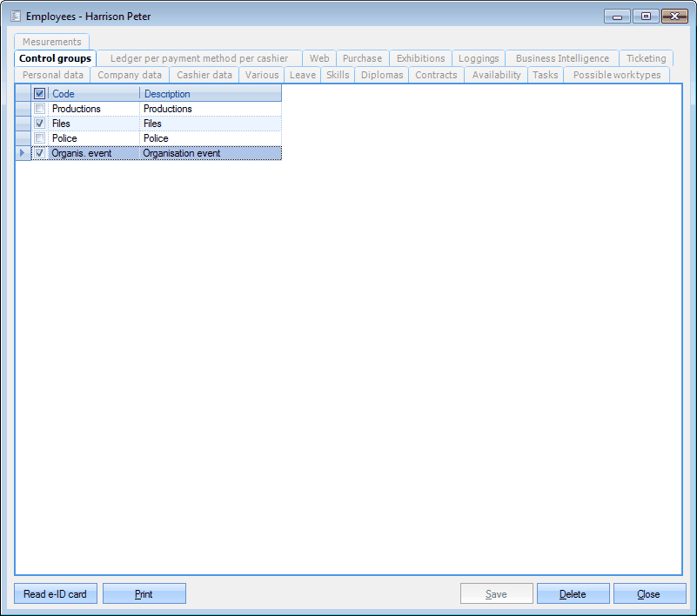
Task: Toggle the select-all checkbox in the grid header
Action: tap(40, 94)
